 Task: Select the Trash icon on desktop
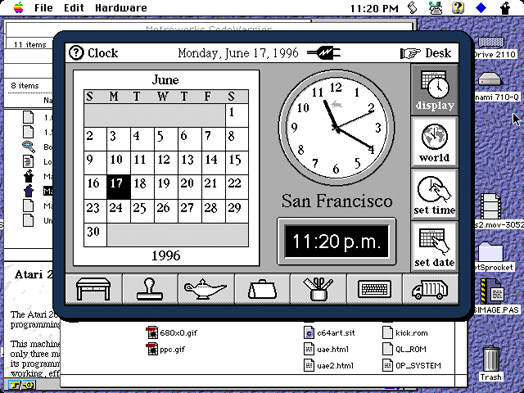tap(491, 364)
